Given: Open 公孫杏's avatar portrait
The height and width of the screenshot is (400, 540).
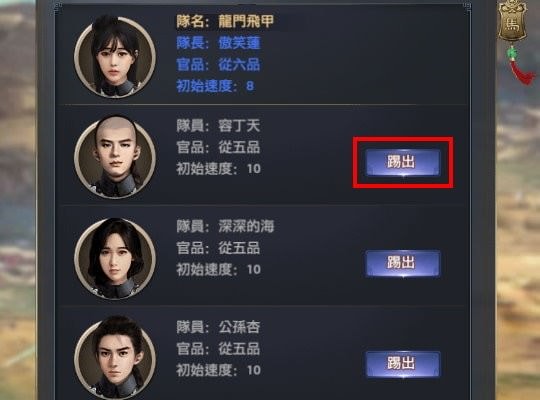Looking at the screenshot, I should (x=115, y=358).
